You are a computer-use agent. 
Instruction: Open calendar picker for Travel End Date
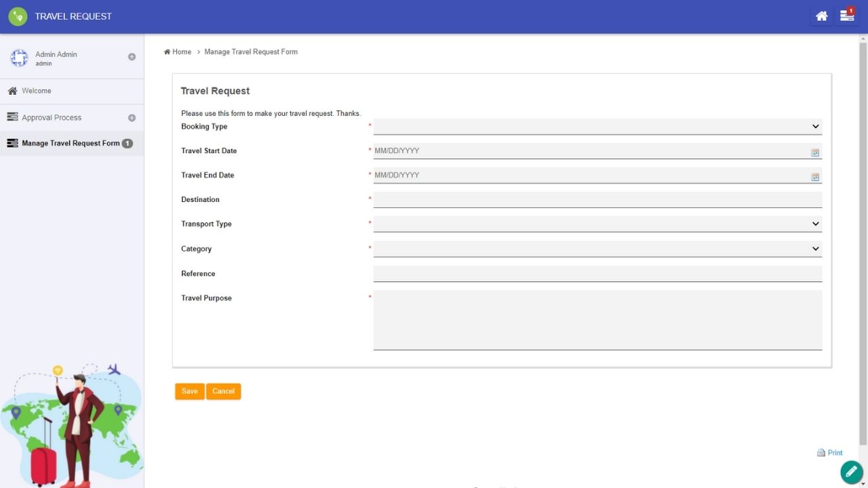point(815,177)
